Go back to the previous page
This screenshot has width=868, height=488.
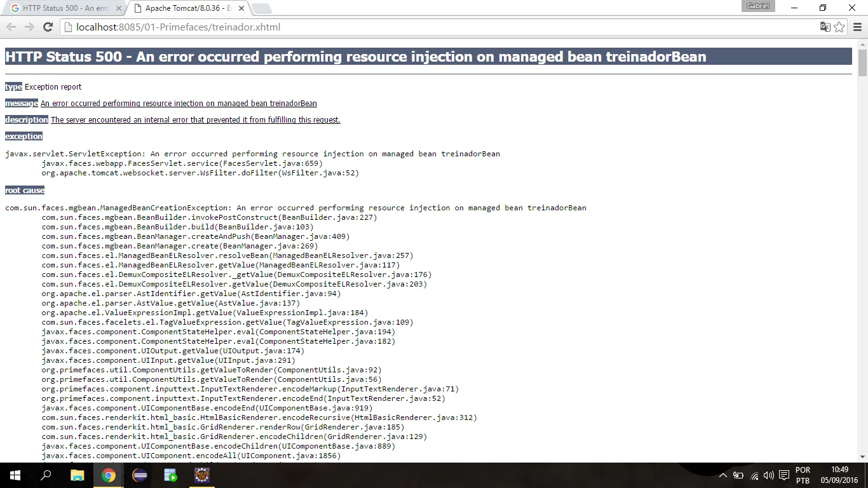(11, 27)
